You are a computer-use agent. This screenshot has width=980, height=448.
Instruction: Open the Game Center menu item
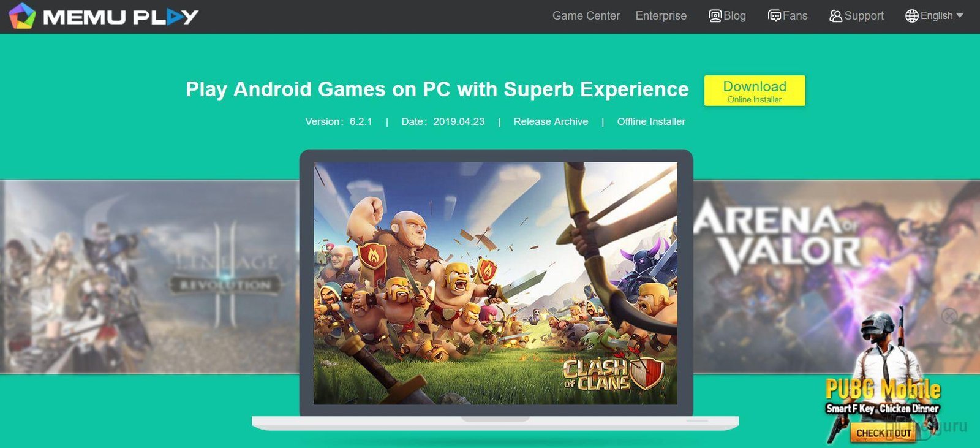586,16
